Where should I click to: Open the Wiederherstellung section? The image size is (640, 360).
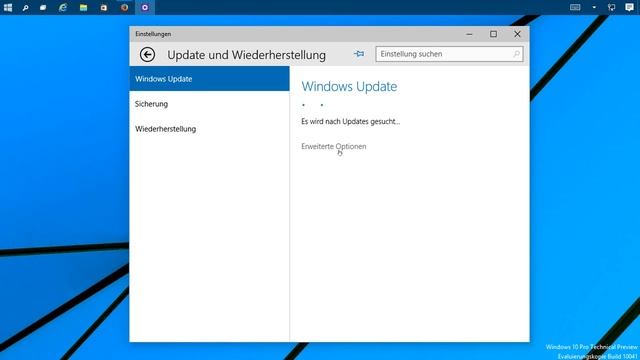(x=209, y=129)
